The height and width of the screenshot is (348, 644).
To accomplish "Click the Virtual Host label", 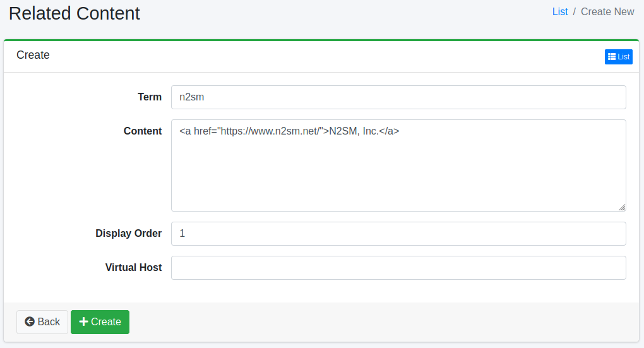I will coord(133,268).
